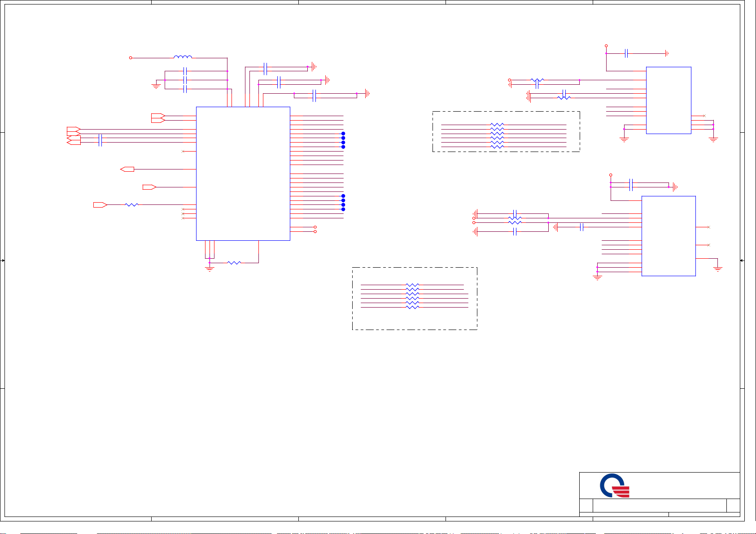Click the no-connect X on upper-right IC output
This screenshot has width=756, height=534.
click(704, 116)
